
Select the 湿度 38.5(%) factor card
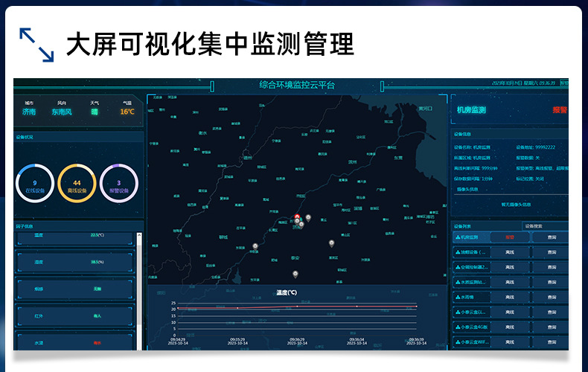[75, 262]
